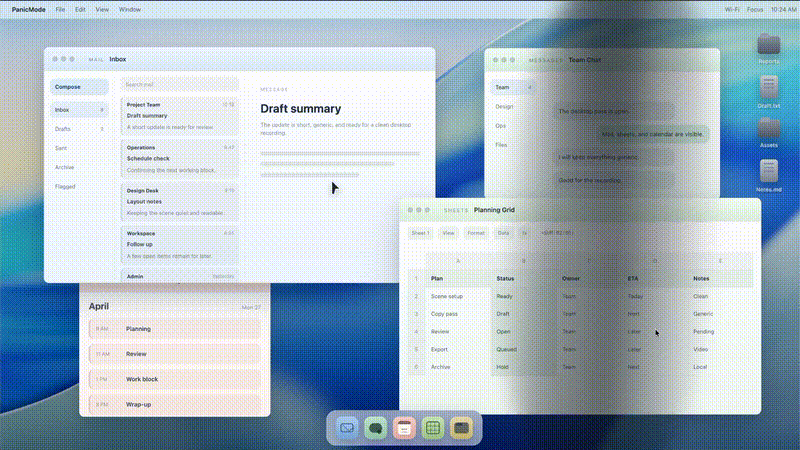
Task: Open the Window menu in the menu bar
Action: (x=130, y=9)
